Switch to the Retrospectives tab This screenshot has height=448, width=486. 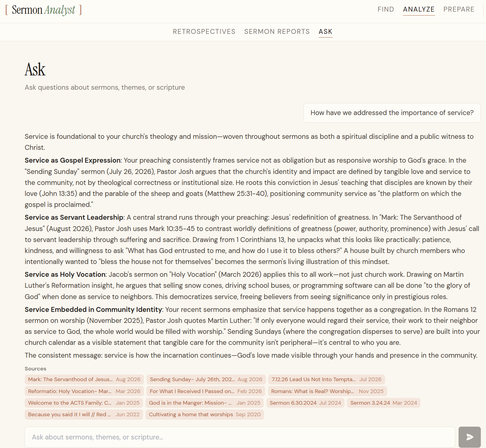pos(204,32)
